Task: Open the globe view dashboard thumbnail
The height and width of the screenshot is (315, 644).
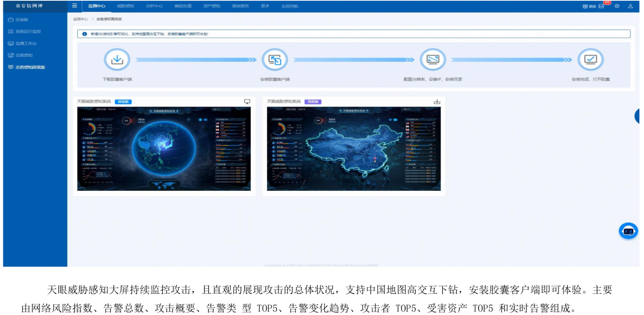Action: click(164, 149)
